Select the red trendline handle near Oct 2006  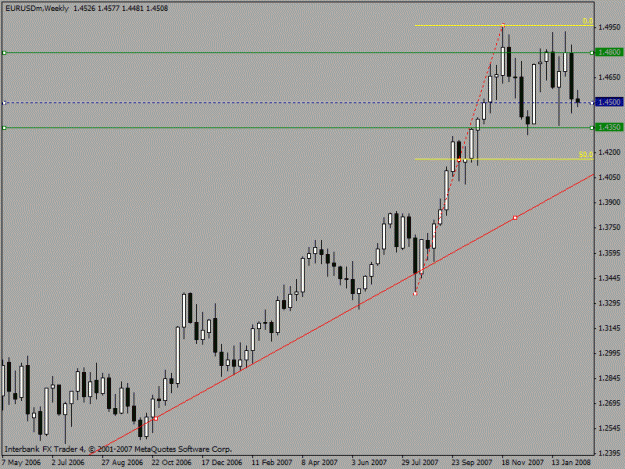(156, 418)
